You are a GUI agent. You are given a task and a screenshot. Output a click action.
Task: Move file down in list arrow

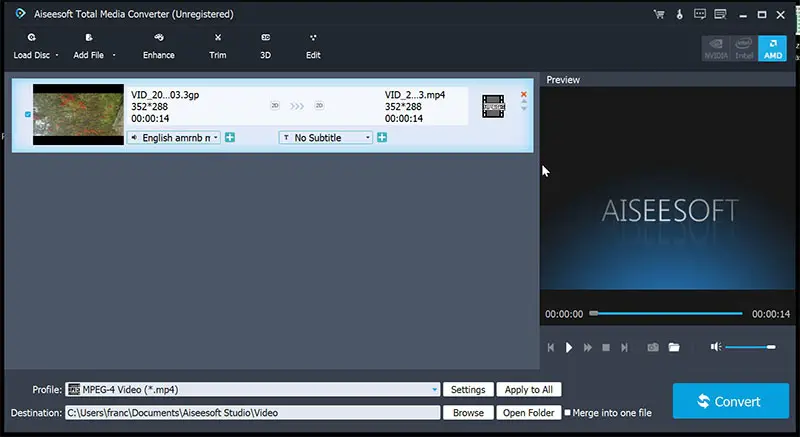point(523,108)
